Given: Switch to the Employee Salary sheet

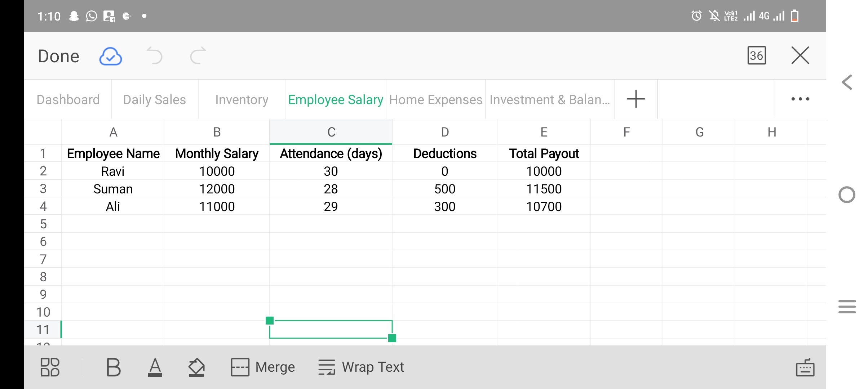Looking at the screenshot, I should coord(336,99).
